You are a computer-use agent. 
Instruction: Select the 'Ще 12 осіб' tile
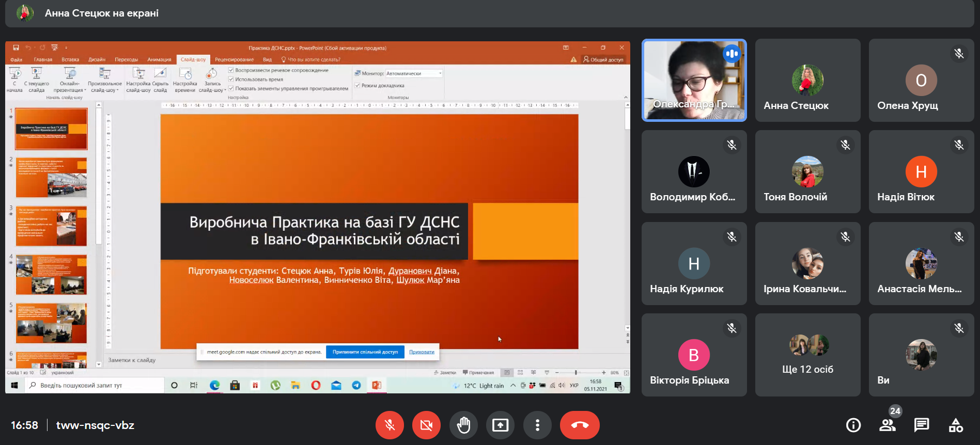click(807, 355)
